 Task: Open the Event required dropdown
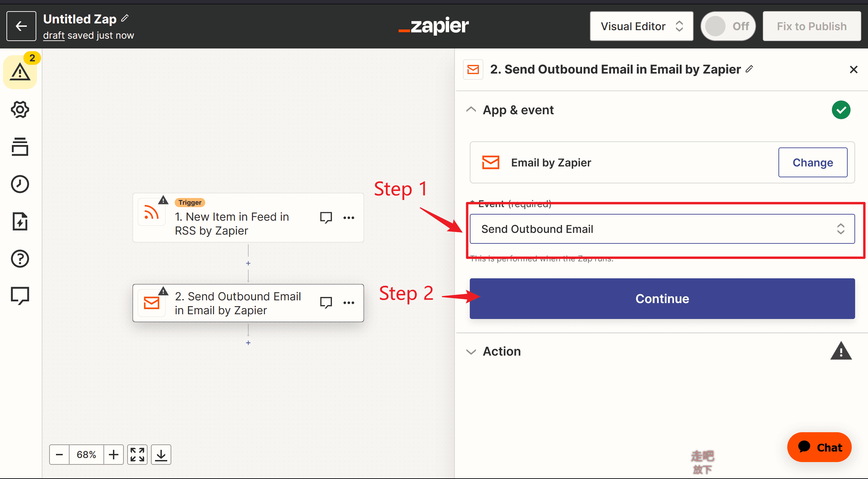click(x=662, y=229)
